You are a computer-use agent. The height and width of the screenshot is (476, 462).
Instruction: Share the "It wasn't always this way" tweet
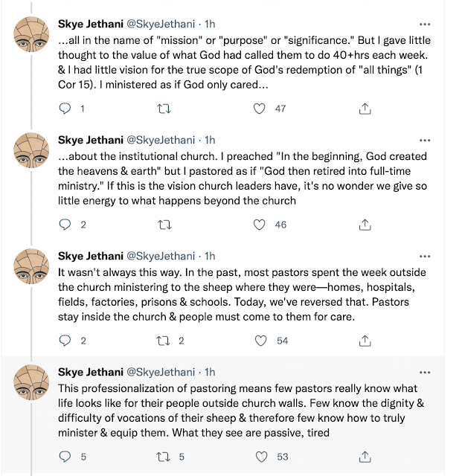(365, 341)
